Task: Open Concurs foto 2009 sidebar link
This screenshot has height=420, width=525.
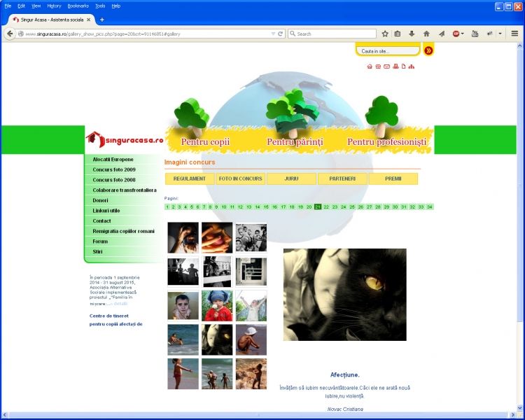Action: pyautogui.click(x=114, y=169)
